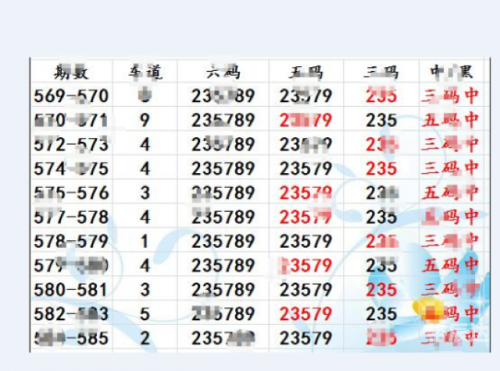Image resolution: width=500 pixels, height=371 pixels.
Task: Click lane number 2 in last row
Action: click(x=145, y=338)
